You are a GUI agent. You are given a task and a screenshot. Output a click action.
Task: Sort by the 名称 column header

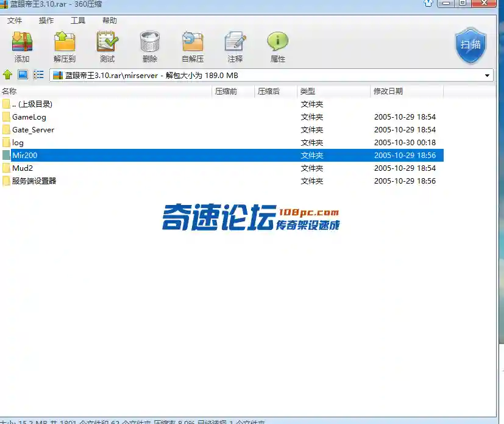click(x=106, y=92)
